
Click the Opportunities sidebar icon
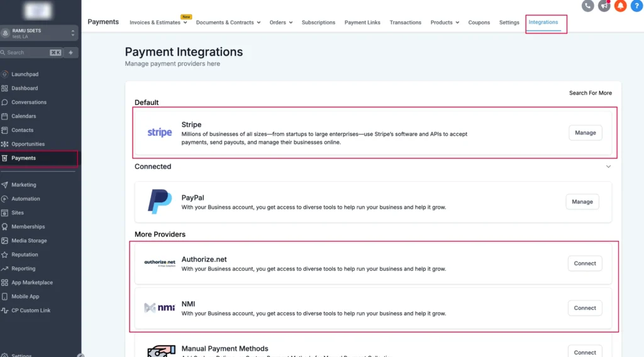pos(4,144)
